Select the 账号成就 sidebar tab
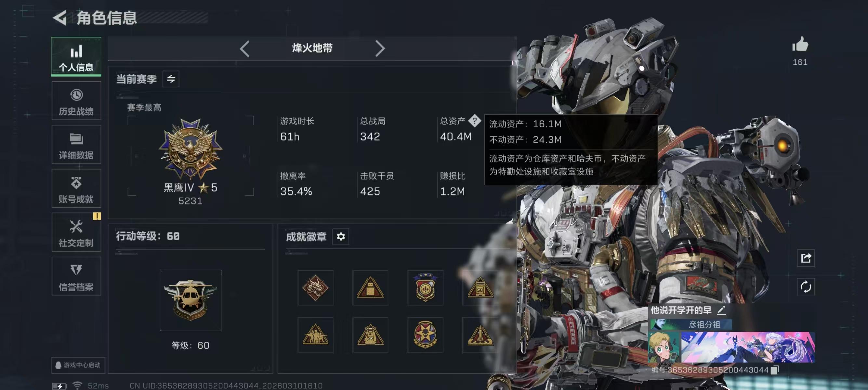Image resolution: width=868 pixels, height=390 pixels. (76, 188)
